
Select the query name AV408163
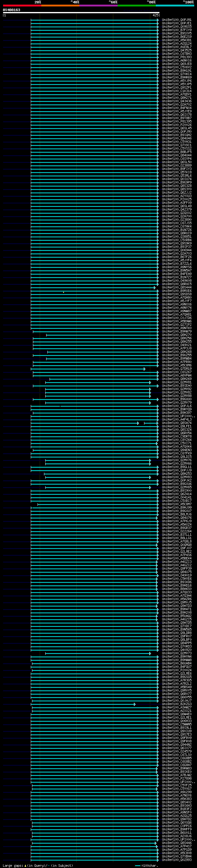click(11, 10)
